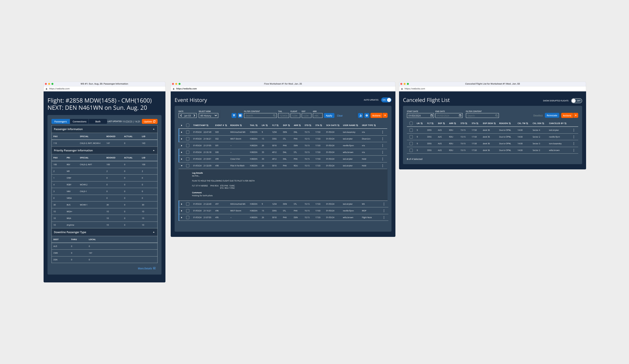629x364 pixels.
Task: Click the Canceled Flight List search field
Action: coord(482,116)
